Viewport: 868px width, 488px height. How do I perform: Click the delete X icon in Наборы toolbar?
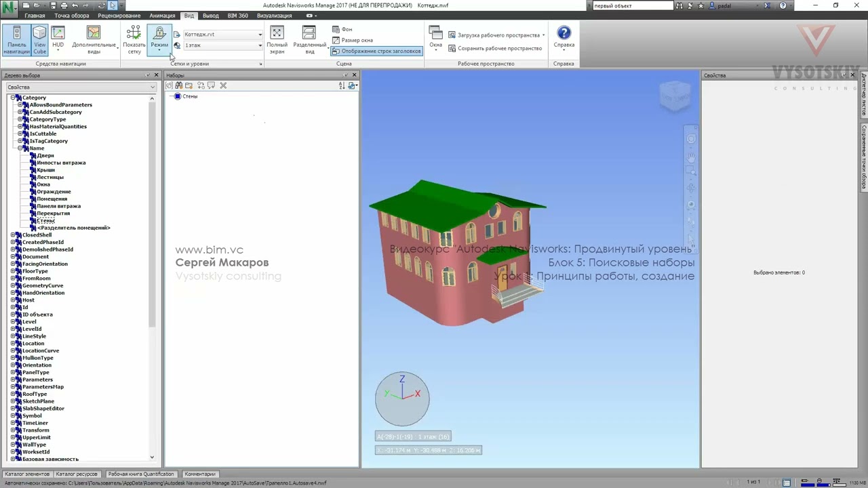223,86
